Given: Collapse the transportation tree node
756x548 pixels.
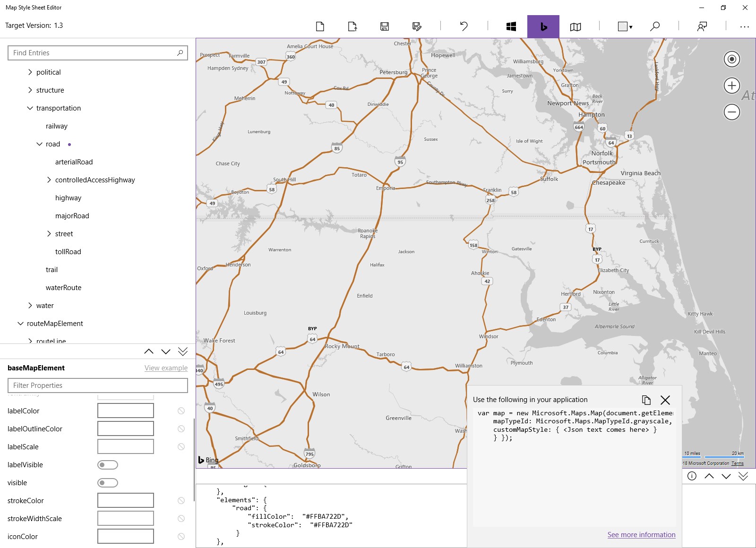Looking at the screenshot, I should point(30,108).
